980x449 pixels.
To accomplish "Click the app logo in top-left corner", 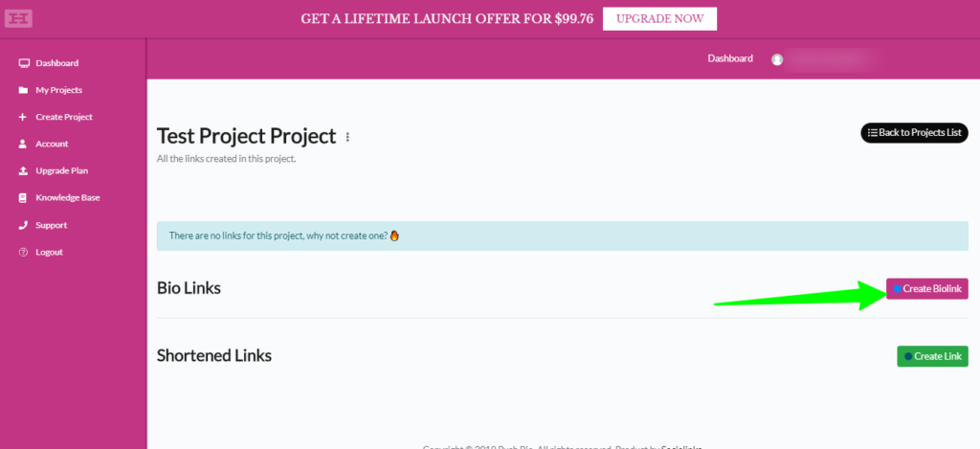I will pyautogui.click(x=18, y=19).
